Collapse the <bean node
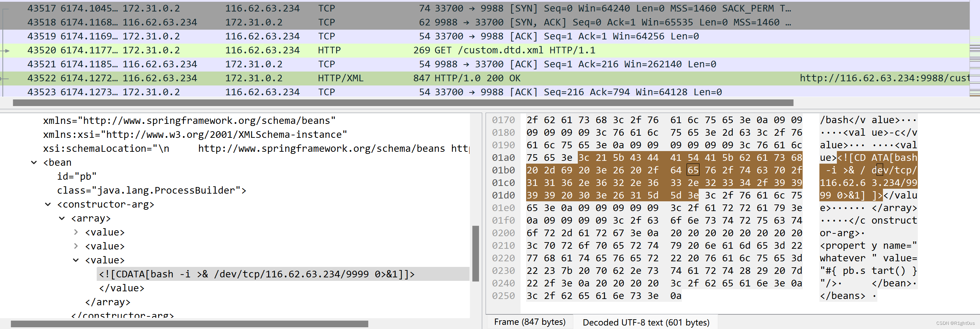 pyautogui.click(x=34, y=163)
